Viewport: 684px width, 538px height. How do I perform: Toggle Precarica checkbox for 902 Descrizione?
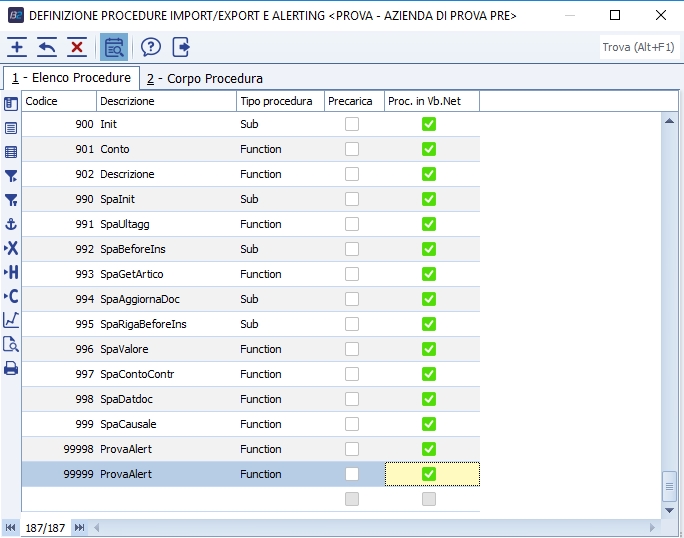pyautogui.click(x=352, y=174)
